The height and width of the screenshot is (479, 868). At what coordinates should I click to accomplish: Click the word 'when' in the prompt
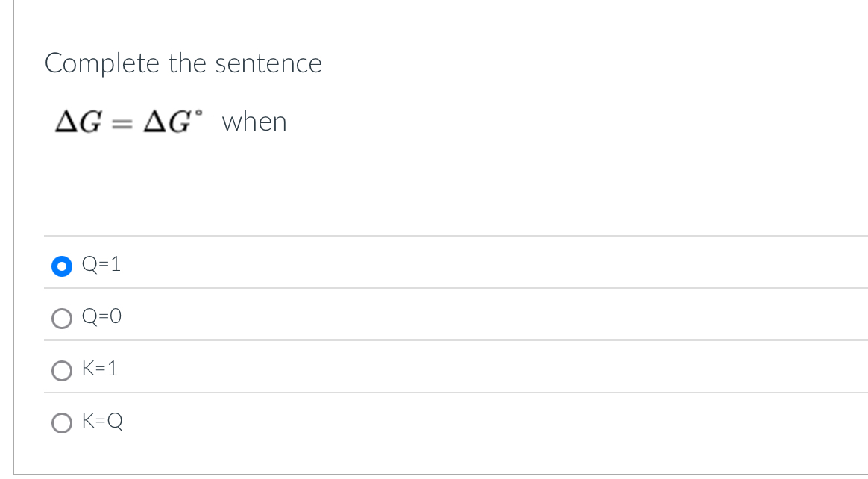(x=254, y=122)
